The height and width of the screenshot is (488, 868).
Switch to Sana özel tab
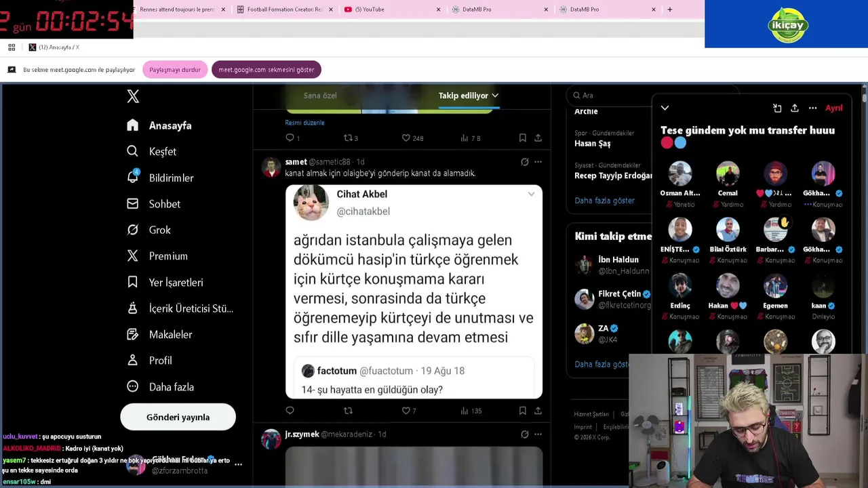(x=320, y=96)
